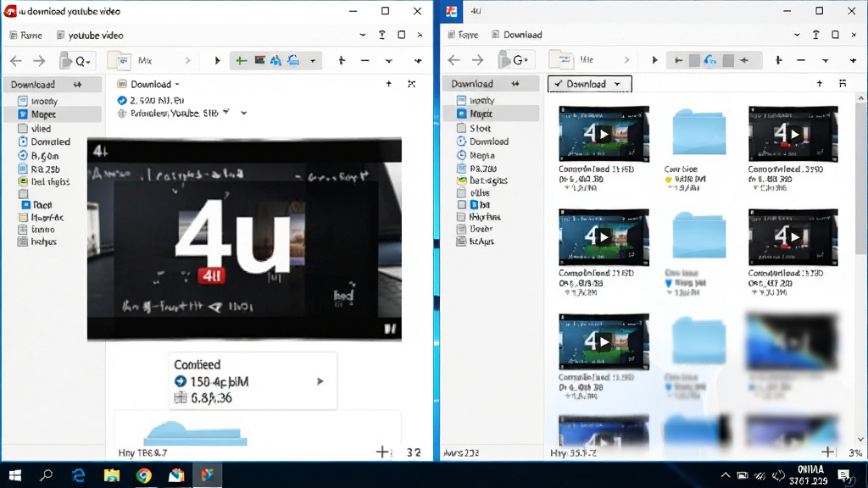This screenshot has height=488, width=868.
Task: Open the Q search dropdown in left toolbar
Action: tap(82, 61)
